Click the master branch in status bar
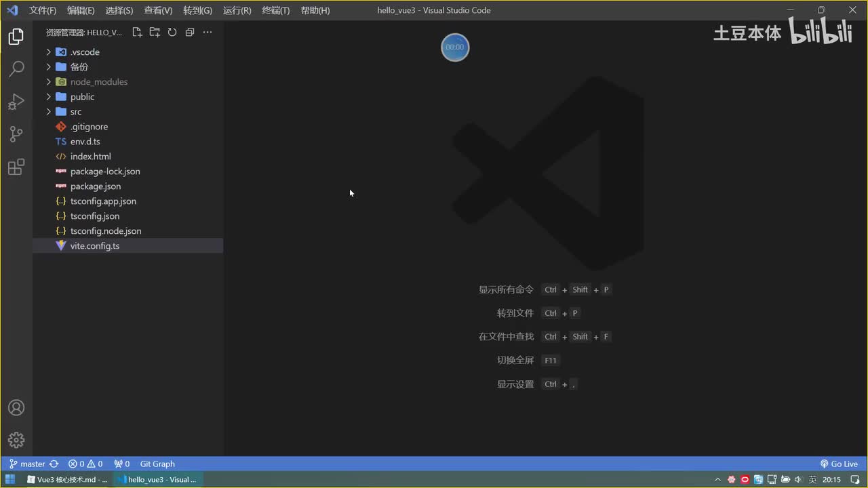The width and height of the screenshot is (868, 488). point(27,464)
